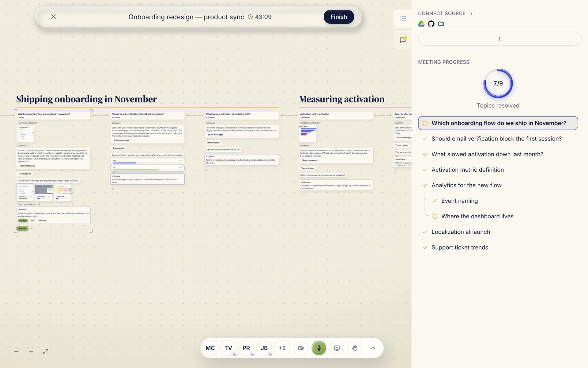Image resolution: width=588 pixels, height=368 pixels.
Task: Vote Yes in the email verification poll
Action: coord(147,161)
